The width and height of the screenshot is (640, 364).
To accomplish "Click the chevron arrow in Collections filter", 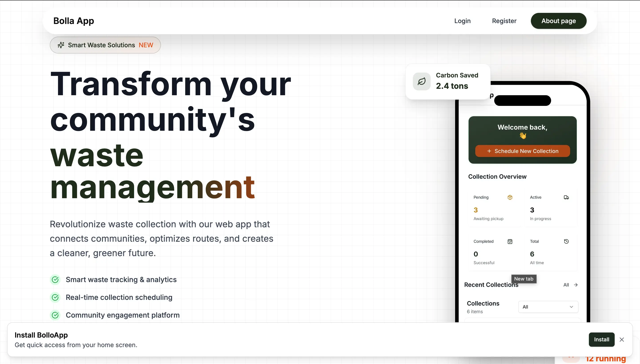I will click(x=571, y=307).
